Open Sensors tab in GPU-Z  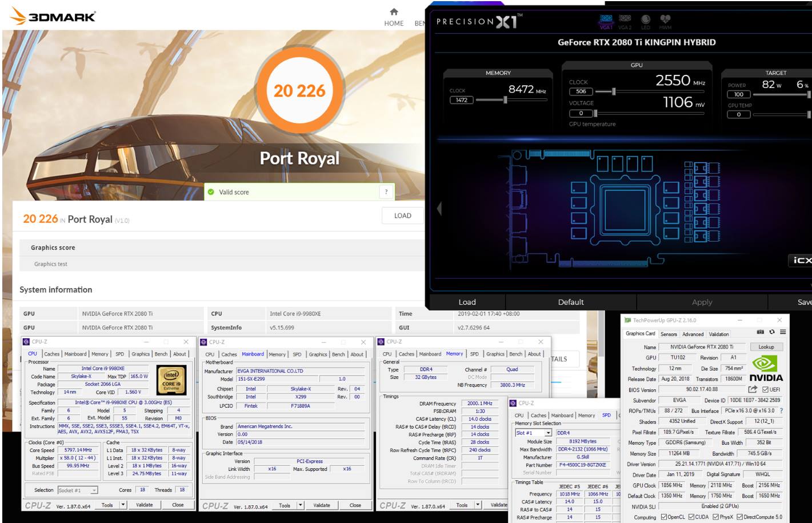pos(669,334)
